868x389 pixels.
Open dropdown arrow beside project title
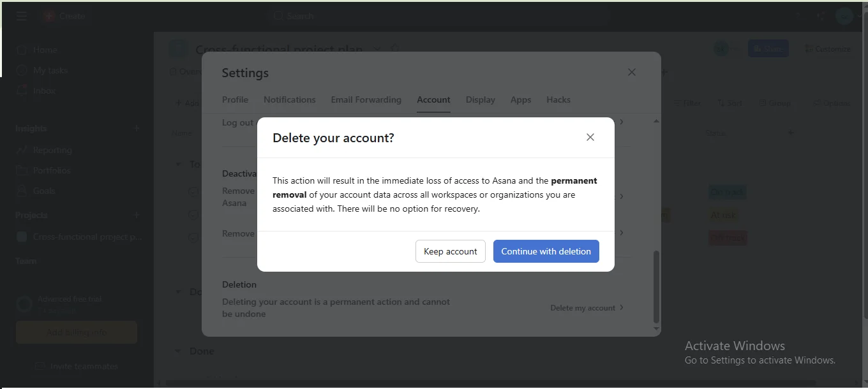pos(377,49)
